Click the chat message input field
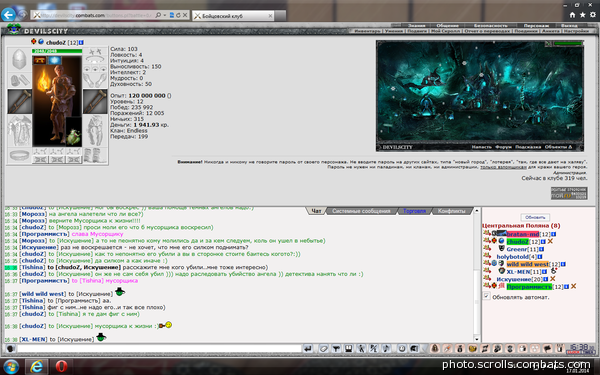Viewport: 600px width, 375px height. coord(159,349)
